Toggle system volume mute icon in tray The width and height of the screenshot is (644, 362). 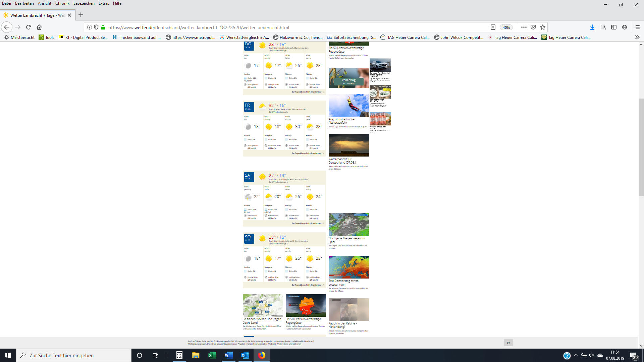pos(592,355)
